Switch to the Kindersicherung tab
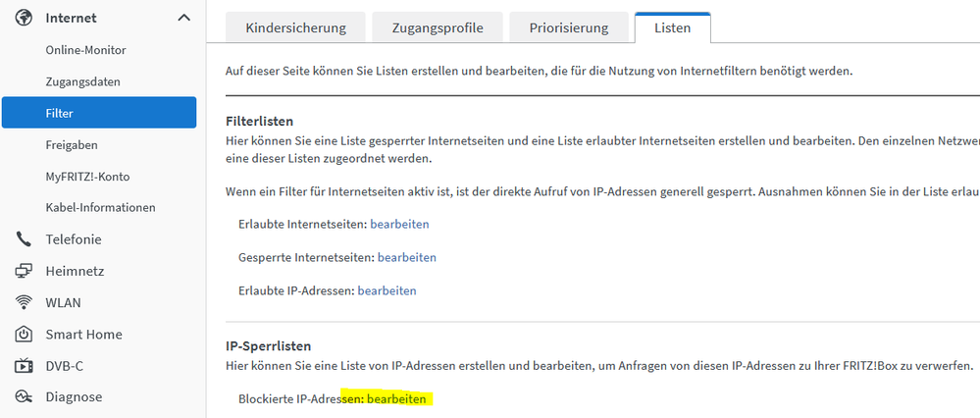The width and height of the screenshot is (980, 418). click(295, 28)
